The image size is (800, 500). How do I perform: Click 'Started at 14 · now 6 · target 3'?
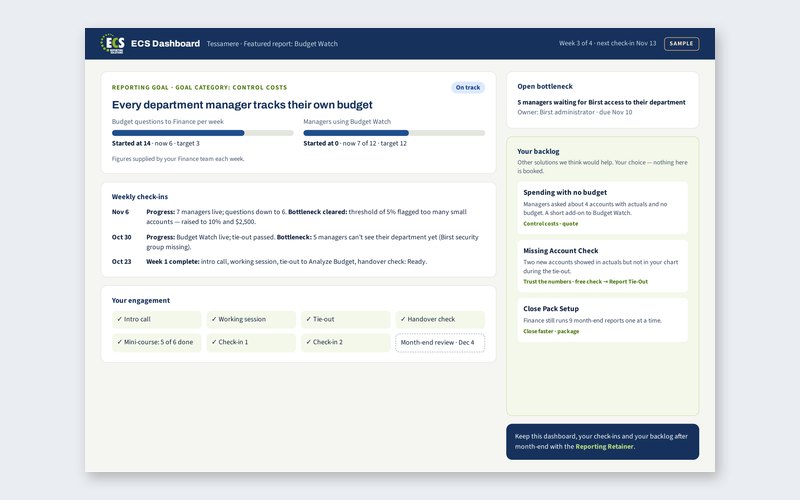pos(156,143)
